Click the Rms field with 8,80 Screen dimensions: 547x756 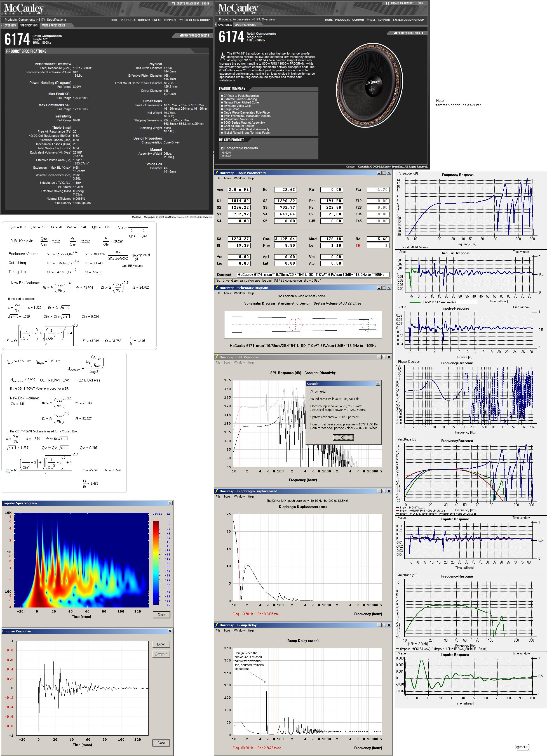tap(285, 246)
